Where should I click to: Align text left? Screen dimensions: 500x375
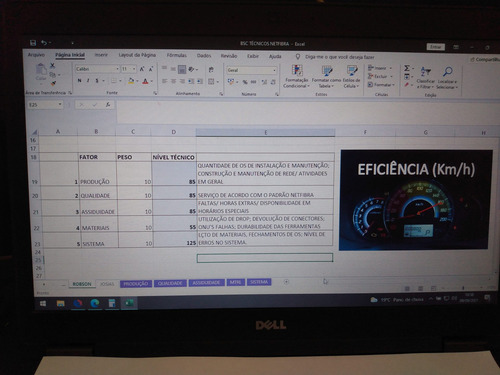click(164, 81)
